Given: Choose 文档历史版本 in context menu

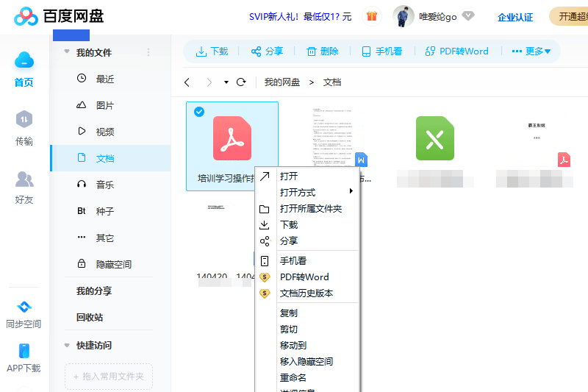Looking at the screenshot, I should [x=306, y=293].
